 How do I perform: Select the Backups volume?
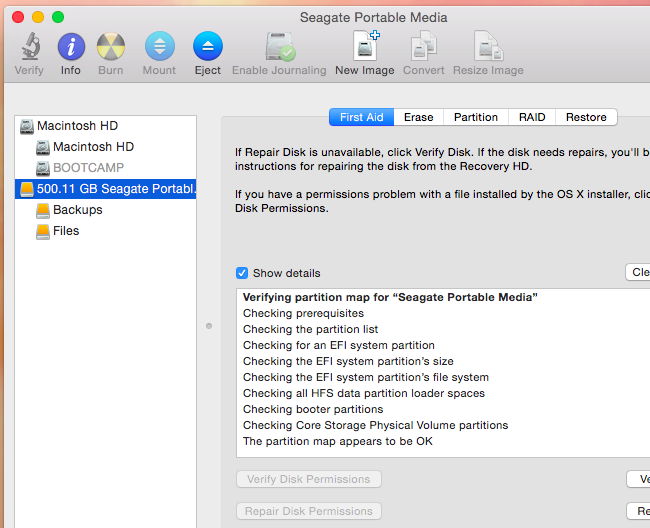pyautogui.click(x=105, y=210)
